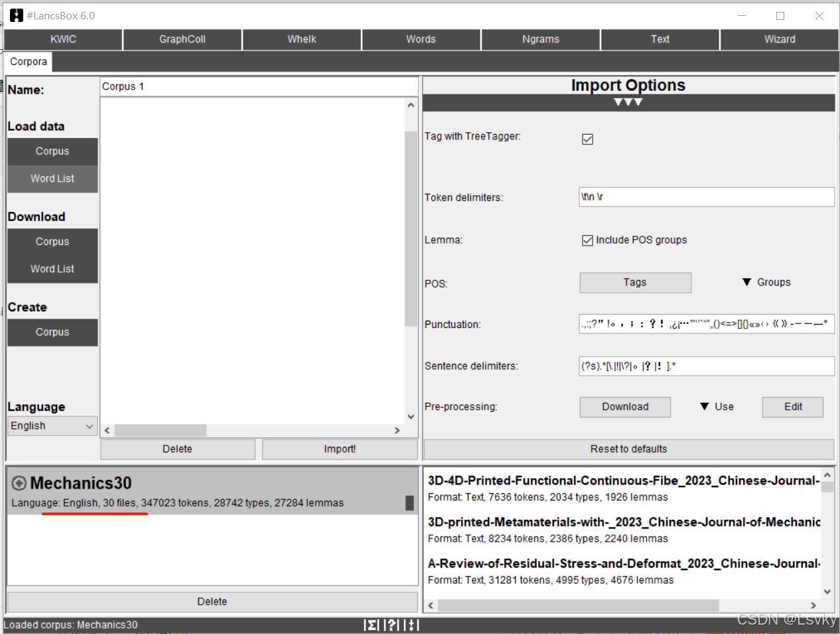The width and height of the screenshot is (840, 634).
Task: Click the corpus Name input field
Action: coord(259,86)
